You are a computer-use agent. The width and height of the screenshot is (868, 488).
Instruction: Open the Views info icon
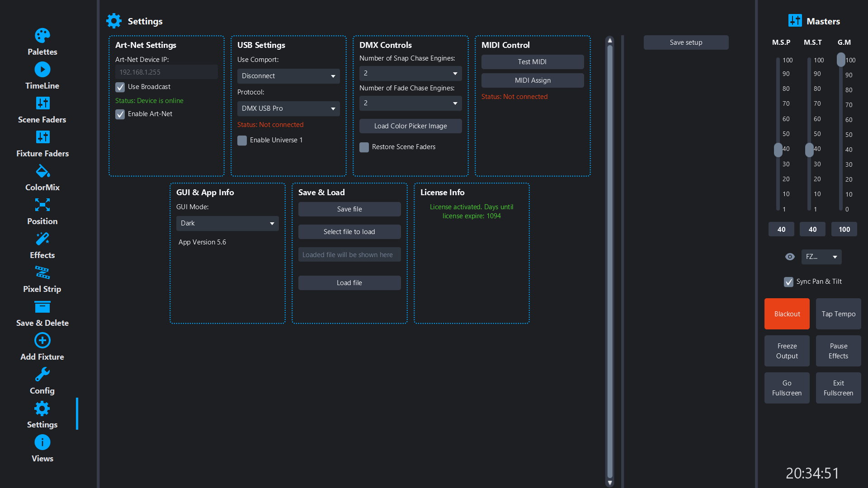(x=42, y=442)
